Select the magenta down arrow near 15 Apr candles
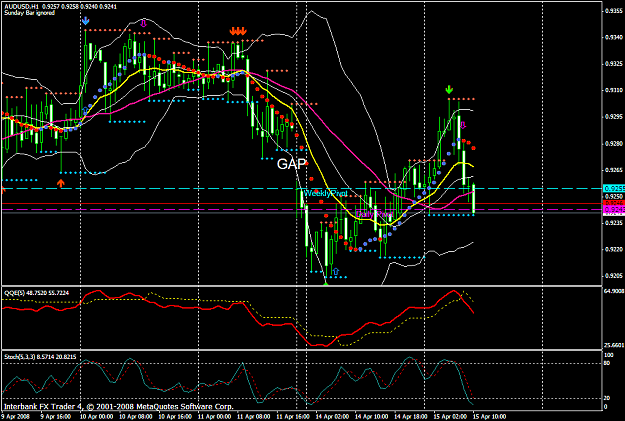 pyautogui.click(x=463, y=126)
